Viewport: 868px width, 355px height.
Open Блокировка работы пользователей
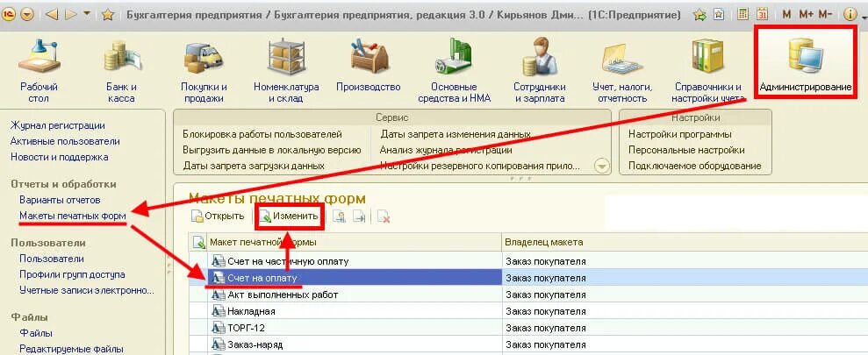(x=262, y=134)
